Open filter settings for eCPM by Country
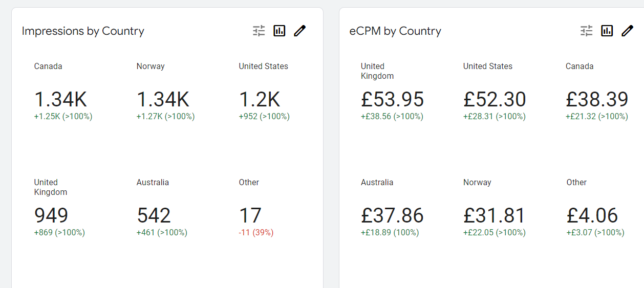This screenshot has width=644, height=288. coord(587,31)
